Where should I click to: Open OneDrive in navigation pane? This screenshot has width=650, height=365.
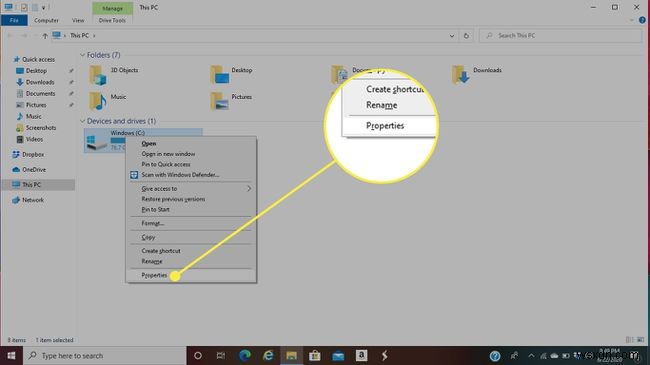[34, 170]
